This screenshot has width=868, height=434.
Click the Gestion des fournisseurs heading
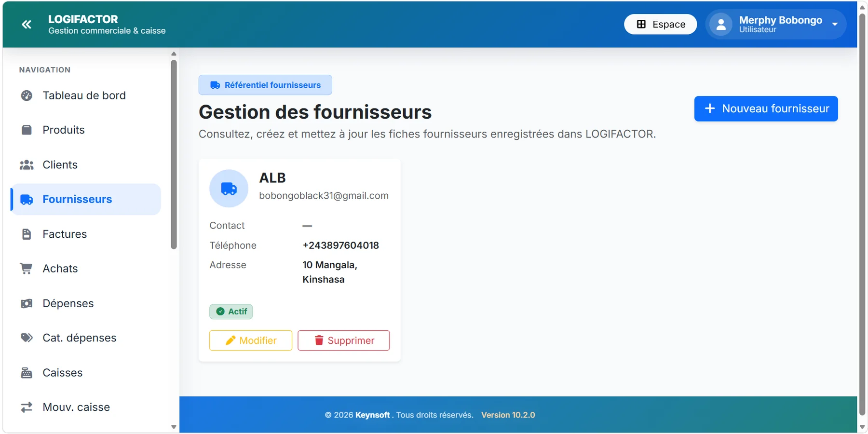tap(315, 112)
